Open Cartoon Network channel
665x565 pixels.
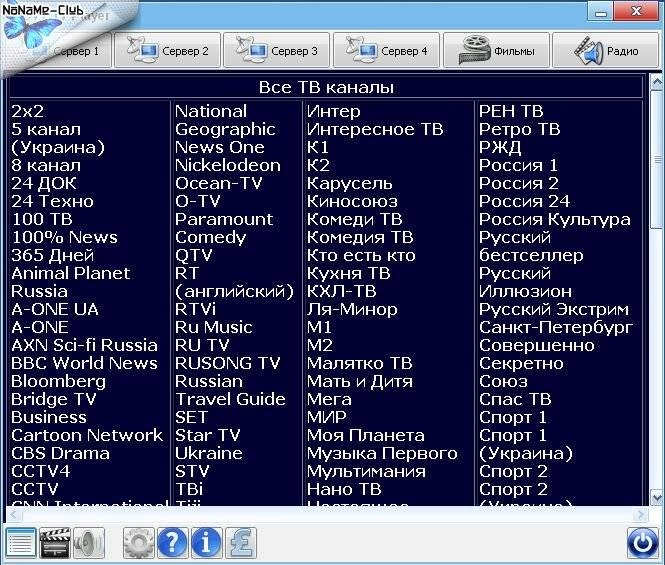[x=87, y=435]
